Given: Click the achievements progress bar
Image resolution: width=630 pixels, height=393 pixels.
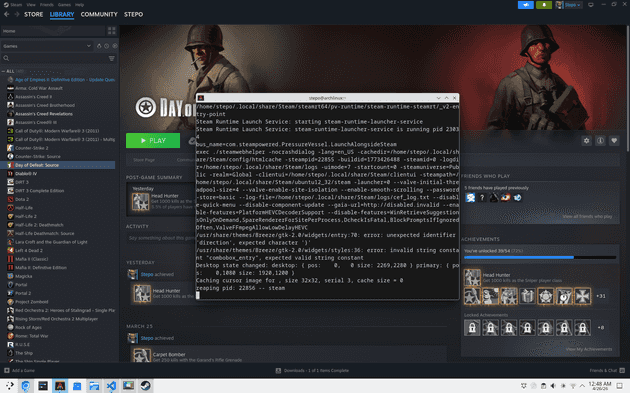Looking at the screenshot, I should tap(540, 257).
